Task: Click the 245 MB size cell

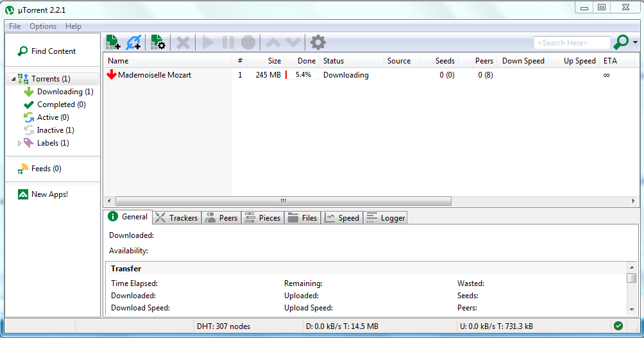Action: coord(268,75)
